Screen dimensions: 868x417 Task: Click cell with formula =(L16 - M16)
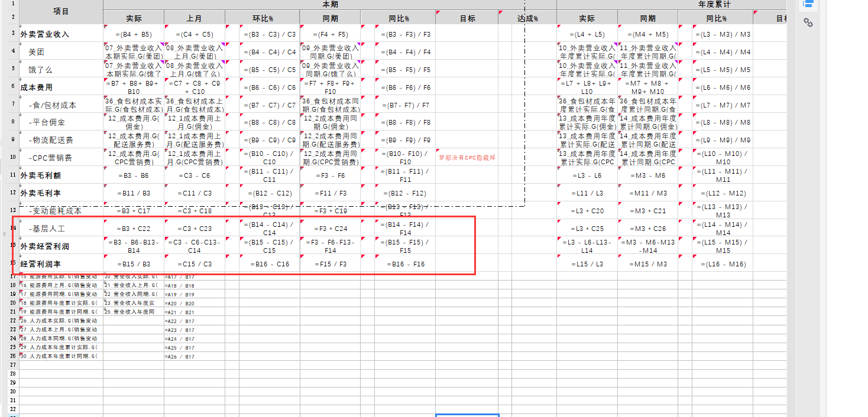point(723,263)
